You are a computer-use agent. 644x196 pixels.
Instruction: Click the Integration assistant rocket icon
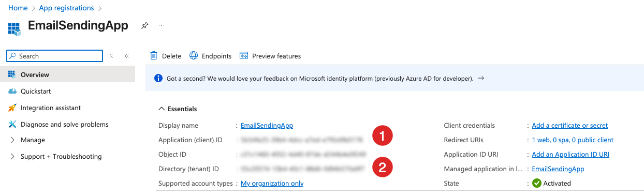pyautogui.click(x=12, y=108)
